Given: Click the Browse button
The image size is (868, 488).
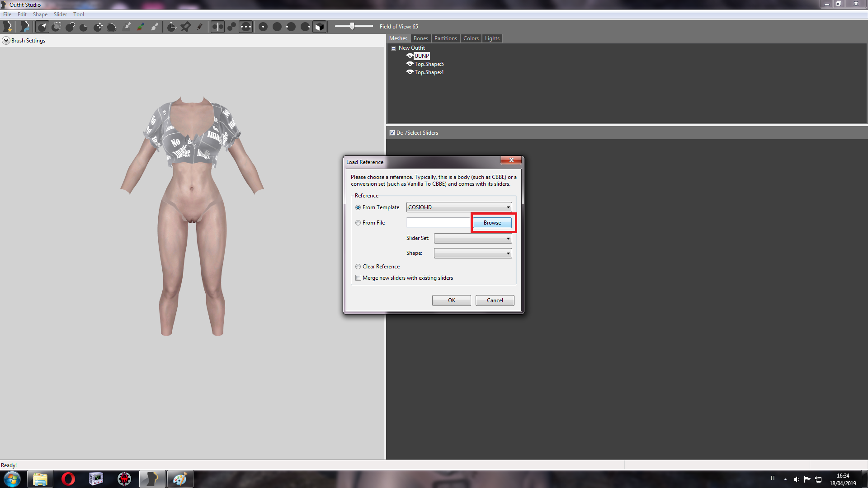Looking at the screenshot, I should [x=492, y=223].
